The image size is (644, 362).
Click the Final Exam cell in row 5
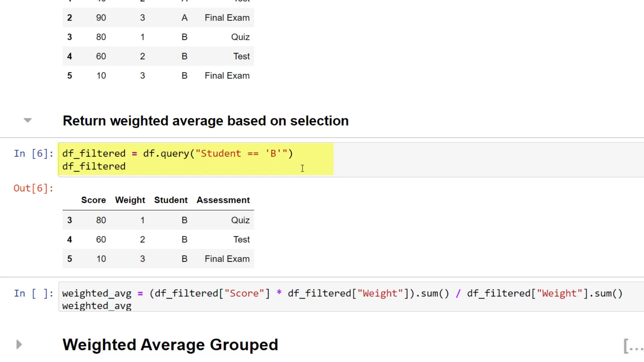tap(227, 258)
